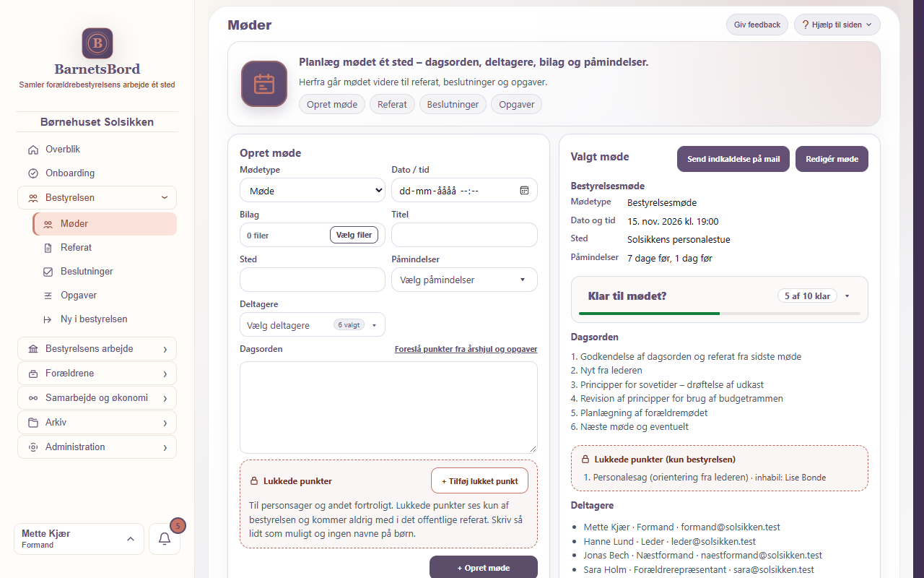
Task: Open notifications bell with 5 badge
Action: (165, 538)
